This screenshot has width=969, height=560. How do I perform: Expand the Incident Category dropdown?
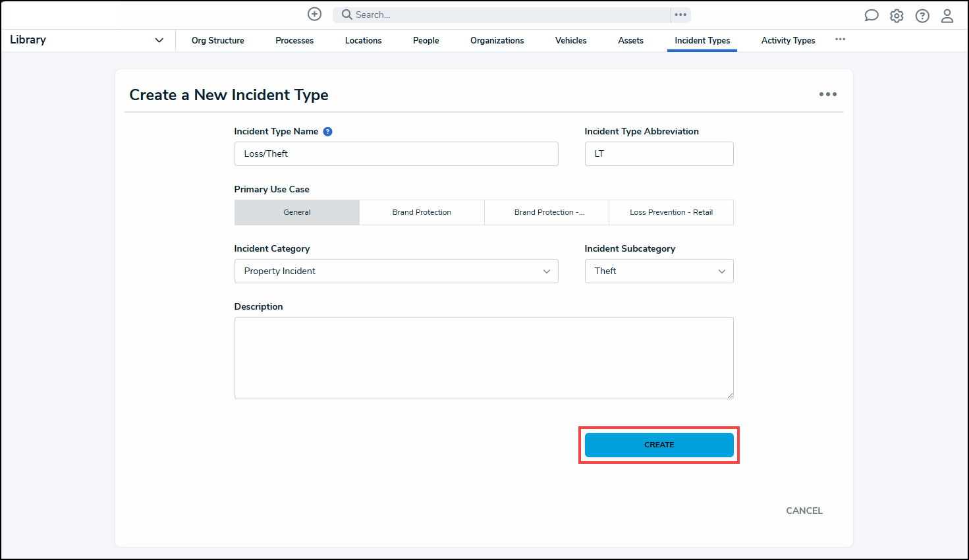[x=396, y=271]
